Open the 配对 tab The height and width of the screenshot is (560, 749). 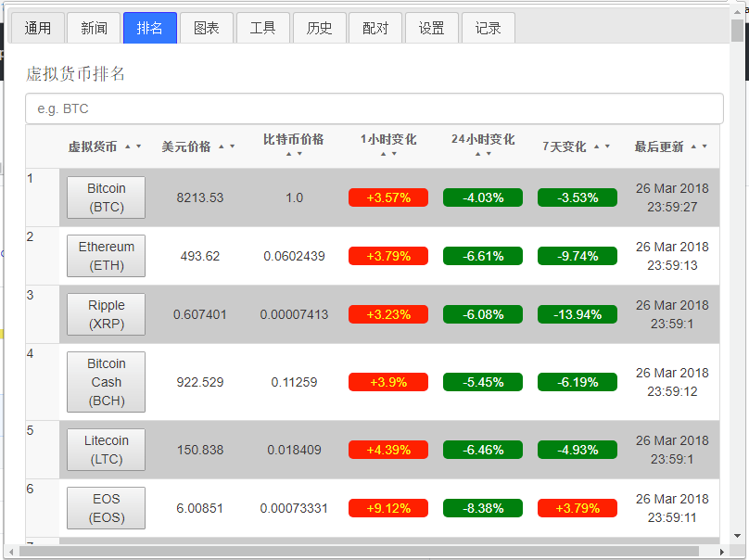(x=375, y=28)
